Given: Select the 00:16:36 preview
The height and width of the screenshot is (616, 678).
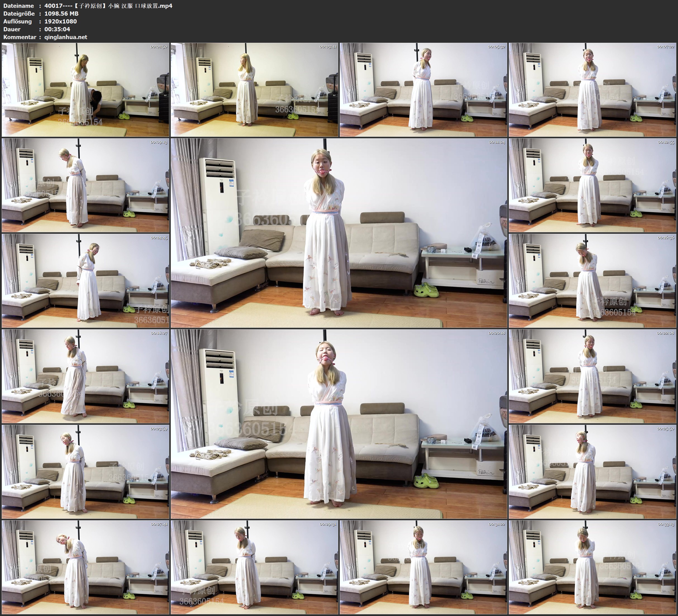Looking at the screenshot, I should click(x=592, y=281).
